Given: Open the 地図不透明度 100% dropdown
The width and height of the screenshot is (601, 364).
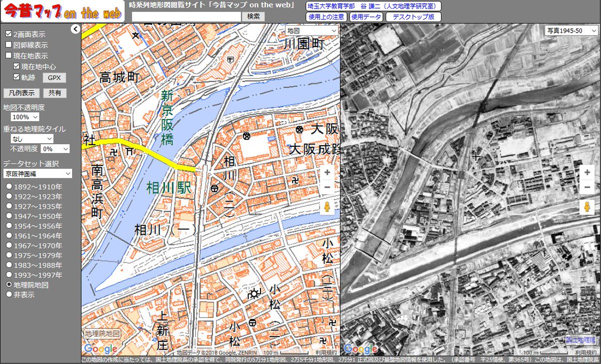Looking at the screenshot, I should click(x=25, y=117).
